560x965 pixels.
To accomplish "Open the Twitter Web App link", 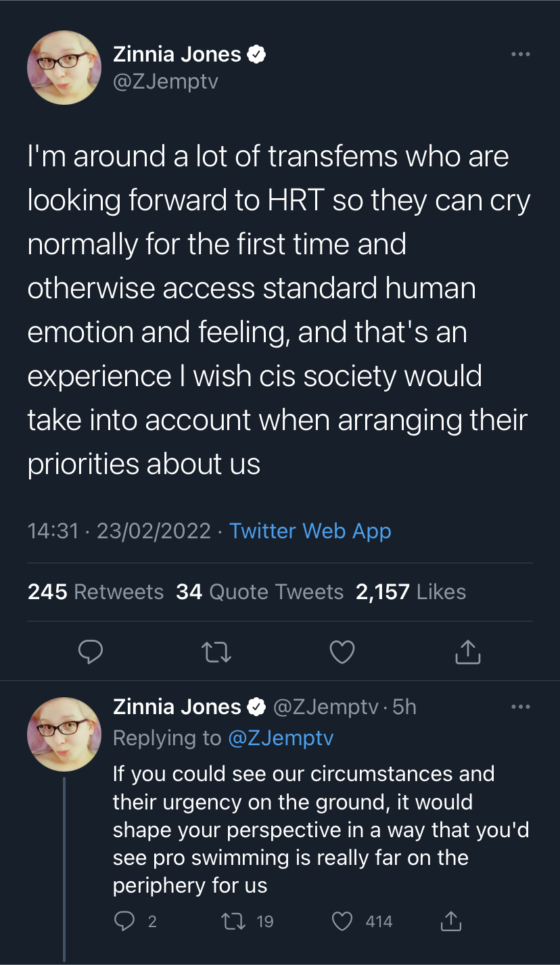I will coord(310,531).
